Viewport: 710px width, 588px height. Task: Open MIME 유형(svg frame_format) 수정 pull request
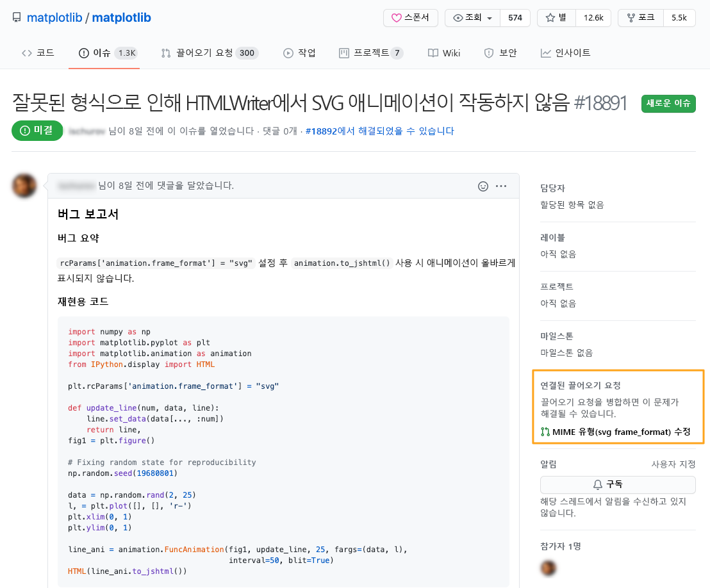tap(622, 432)
